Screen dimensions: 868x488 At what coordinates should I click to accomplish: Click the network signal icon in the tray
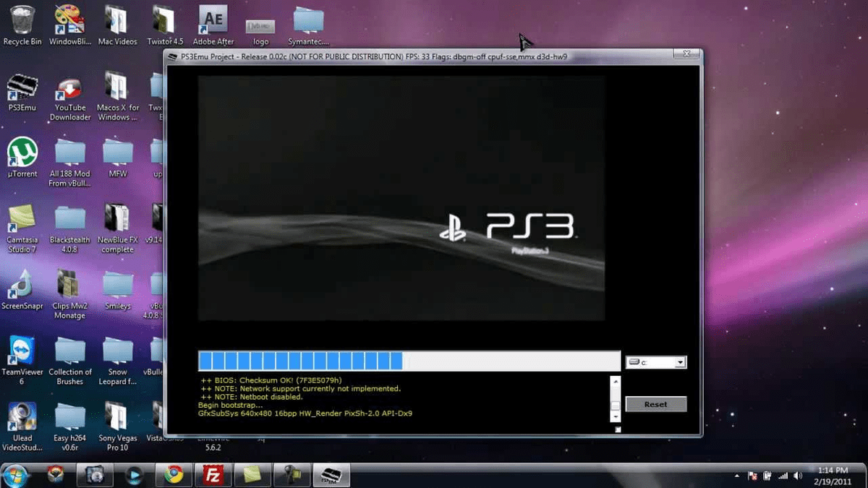click(x=784, y=476)
